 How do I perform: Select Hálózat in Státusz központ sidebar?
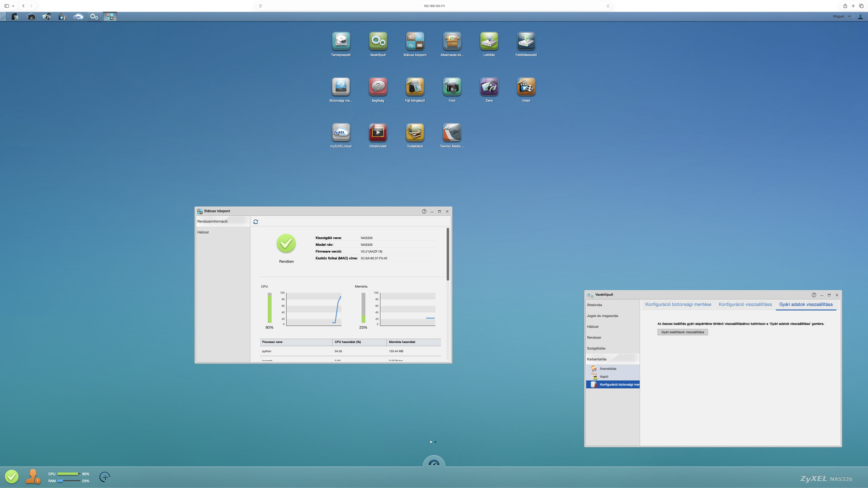coord(203,232)
